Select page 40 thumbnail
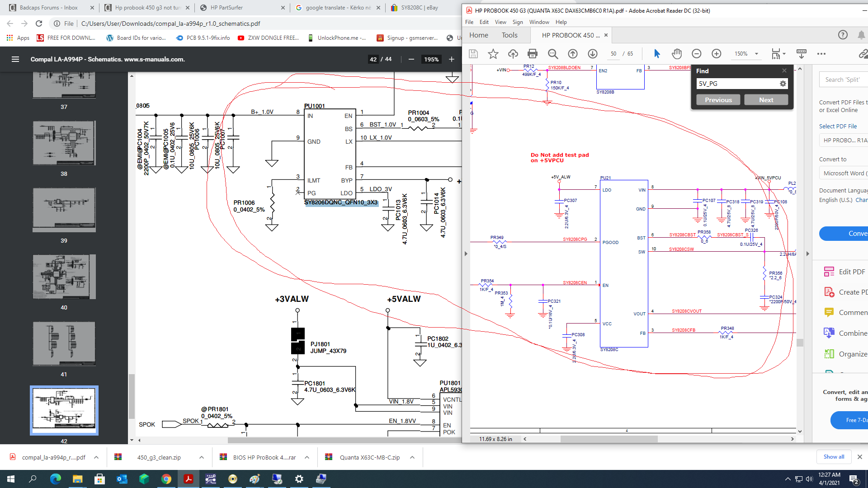 64,277
